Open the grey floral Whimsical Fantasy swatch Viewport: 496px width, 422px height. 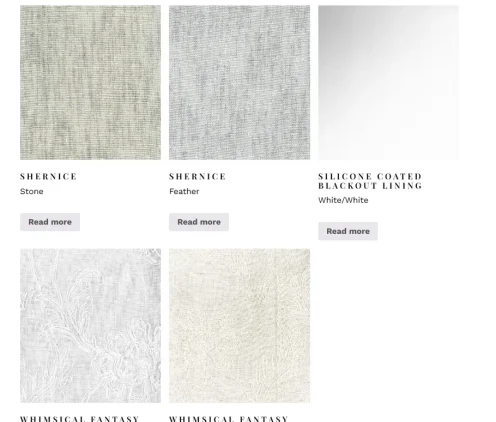point(90,326)
